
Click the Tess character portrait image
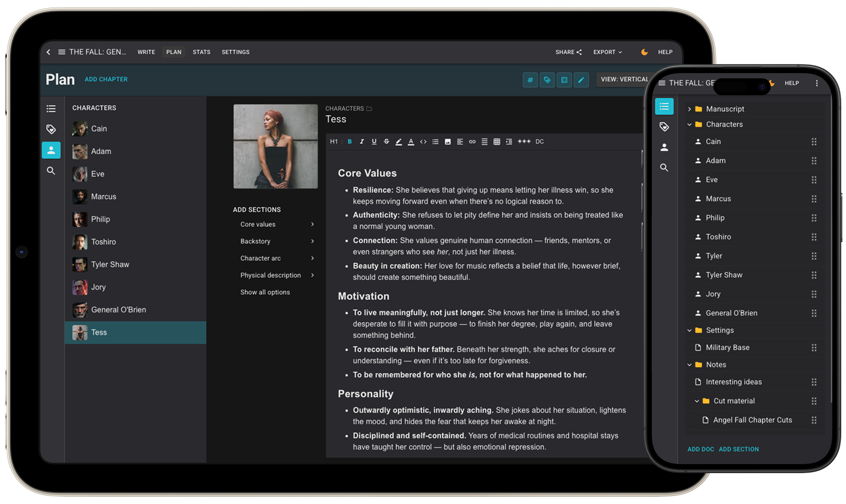coord(275,146)
